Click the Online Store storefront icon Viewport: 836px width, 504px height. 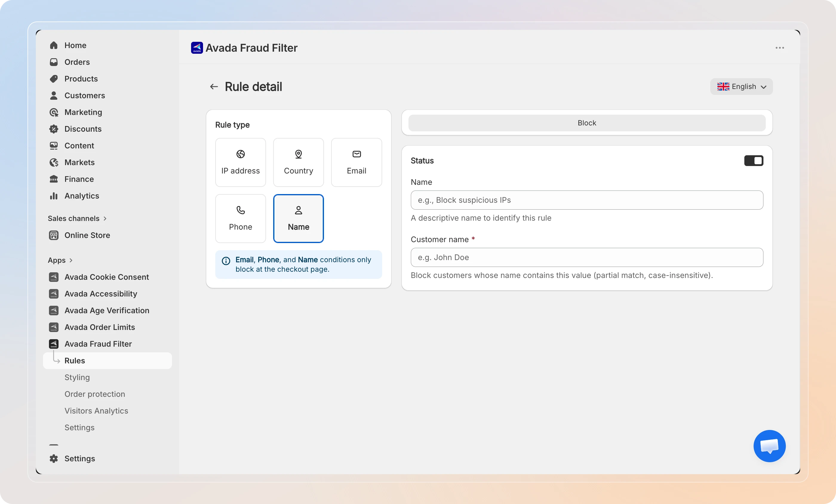(54, 235)
